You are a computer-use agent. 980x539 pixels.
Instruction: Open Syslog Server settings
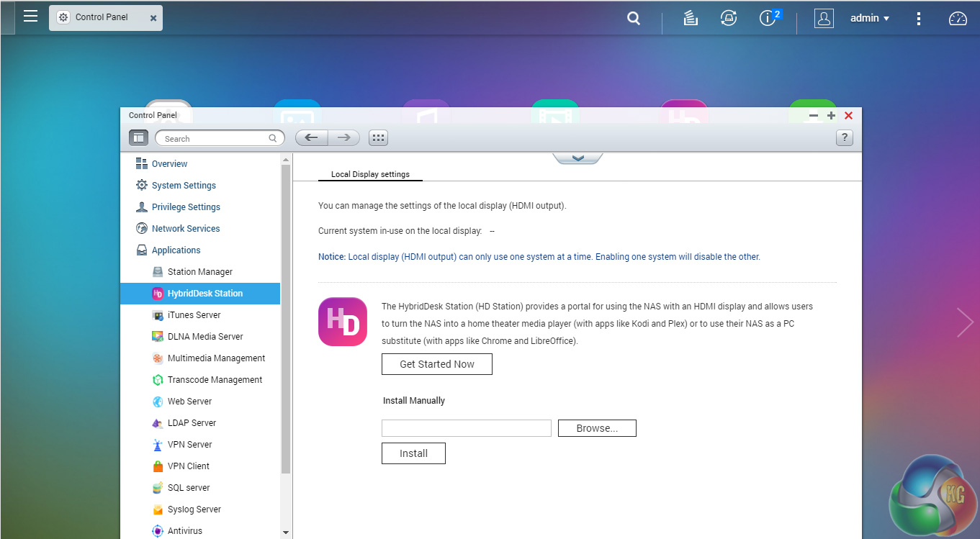[x=200, y=509]
